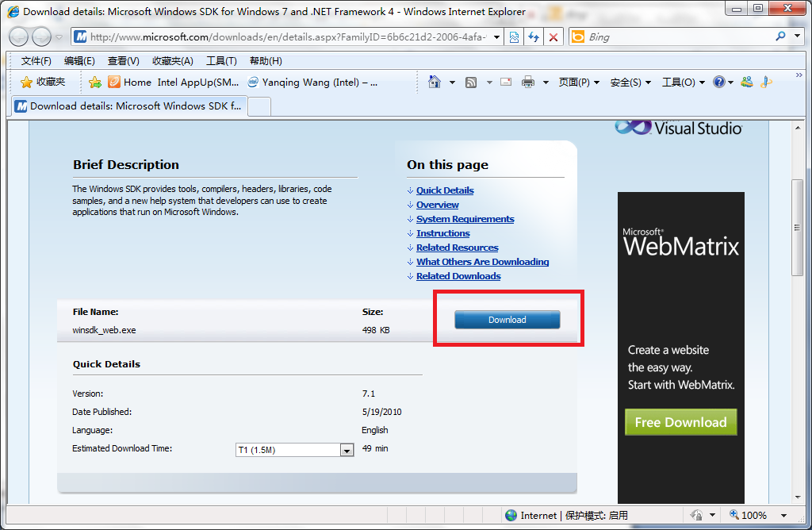Image resolution: width=812 pixels, height=530 pixels.
Task: Click the Read Mail envelope icon
Action: pos(506,82)
